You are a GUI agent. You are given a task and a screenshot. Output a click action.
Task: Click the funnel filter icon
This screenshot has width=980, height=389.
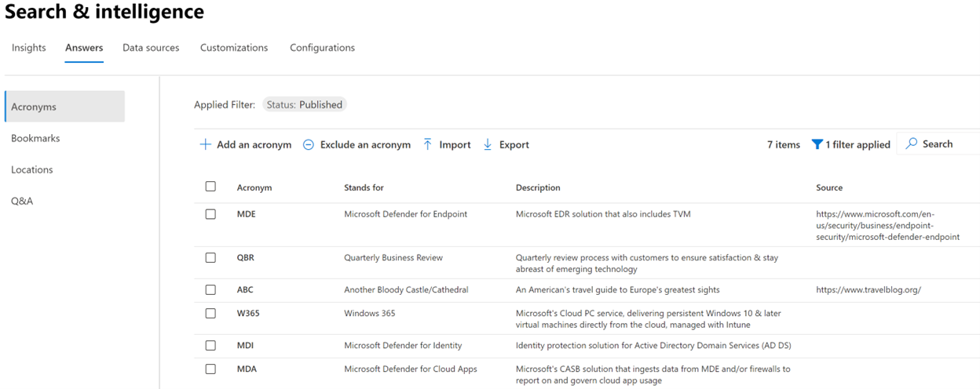[817, 144]
